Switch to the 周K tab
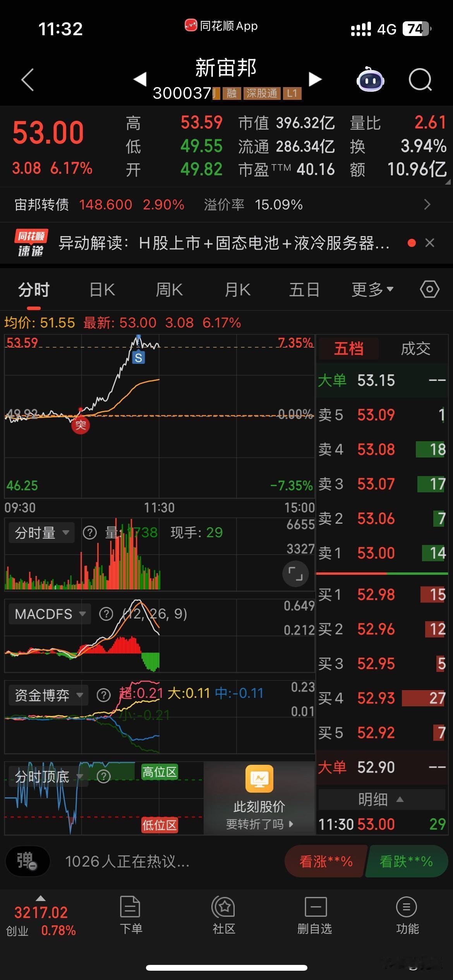The height and width of the screenshot is (980, 453). point(169,290)
